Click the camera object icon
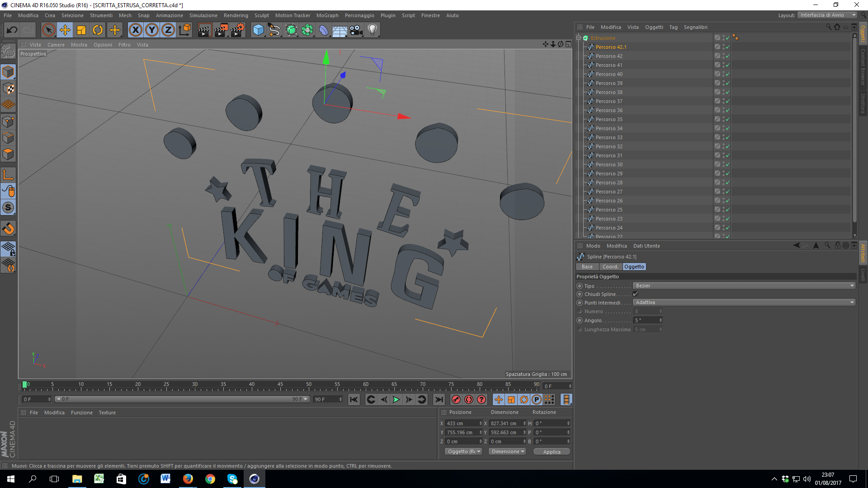This screenshot has width=868, height=488. pyautogui.click(x=356, y=30)
